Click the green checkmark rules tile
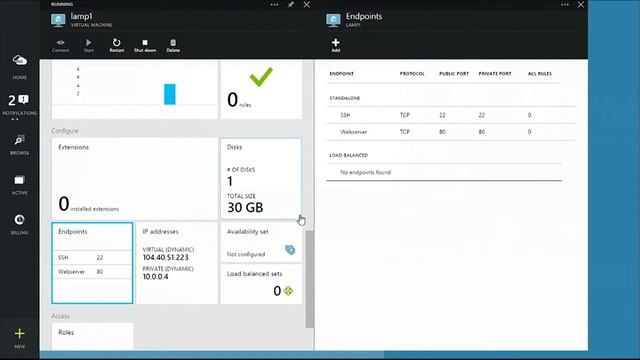This screenshot has width=640, height=360. point(261,90)
